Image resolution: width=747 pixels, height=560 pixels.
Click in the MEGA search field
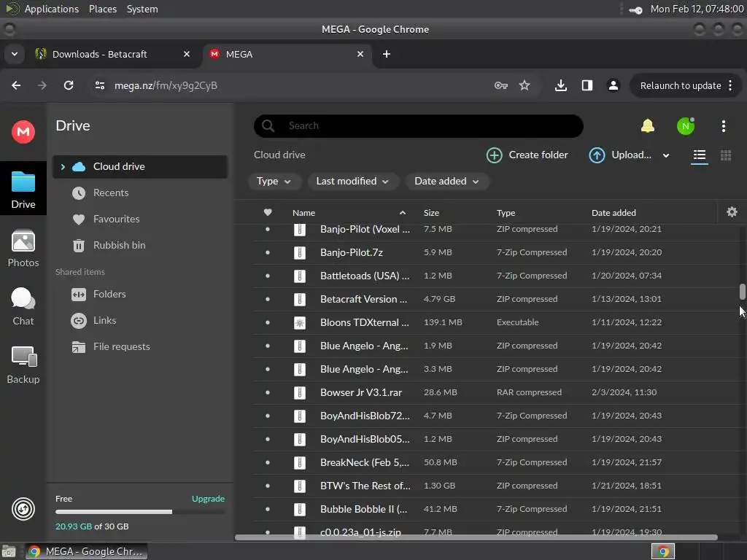[419, 126]
